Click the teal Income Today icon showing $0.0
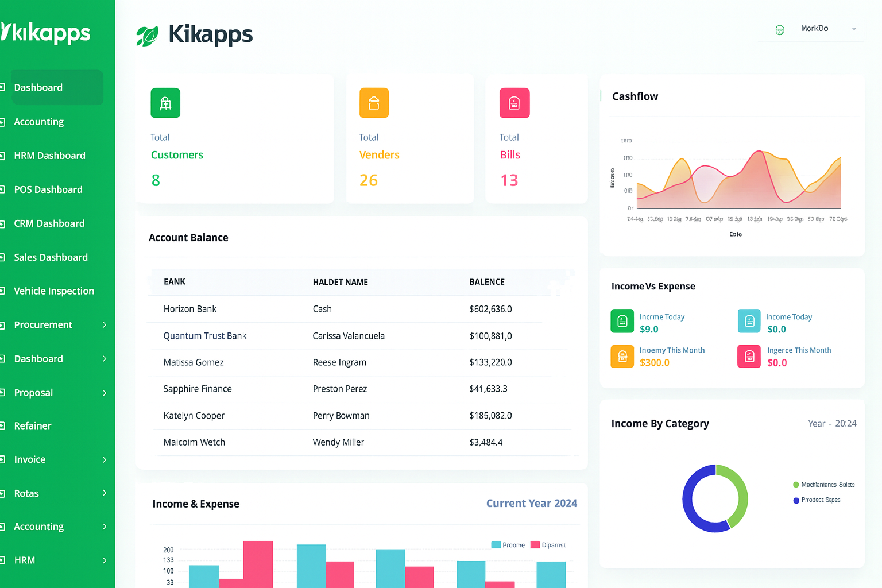 tap(749, 322)
